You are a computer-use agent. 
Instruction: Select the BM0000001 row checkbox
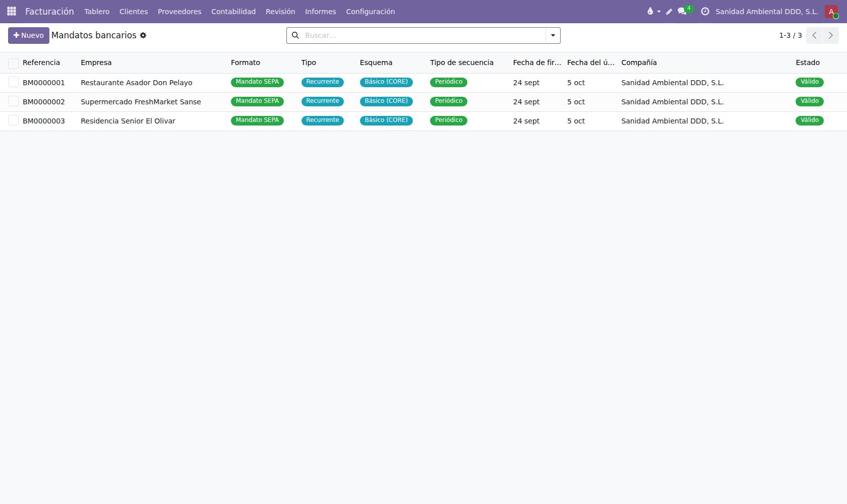coord(14,82)
